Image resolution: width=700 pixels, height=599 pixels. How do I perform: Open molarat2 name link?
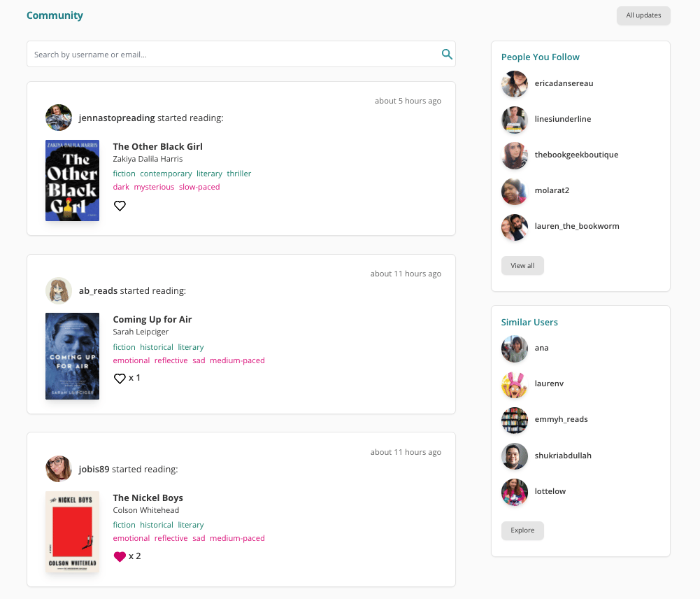tap(552, 191)
